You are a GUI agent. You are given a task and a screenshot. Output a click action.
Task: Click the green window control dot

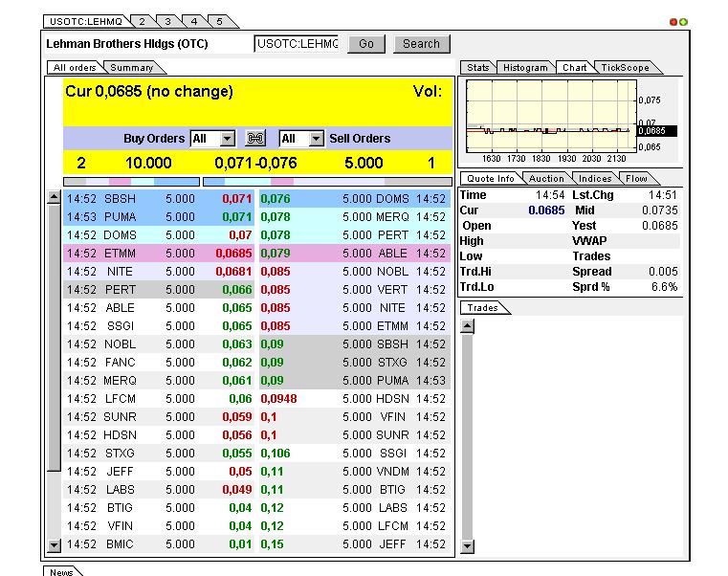tap(683, 21)
